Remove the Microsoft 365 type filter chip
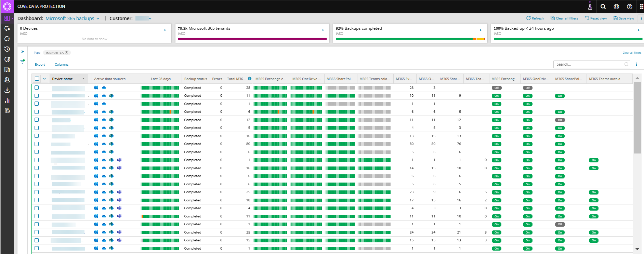The height and width of the screenshot is (254, 644). 67,53
